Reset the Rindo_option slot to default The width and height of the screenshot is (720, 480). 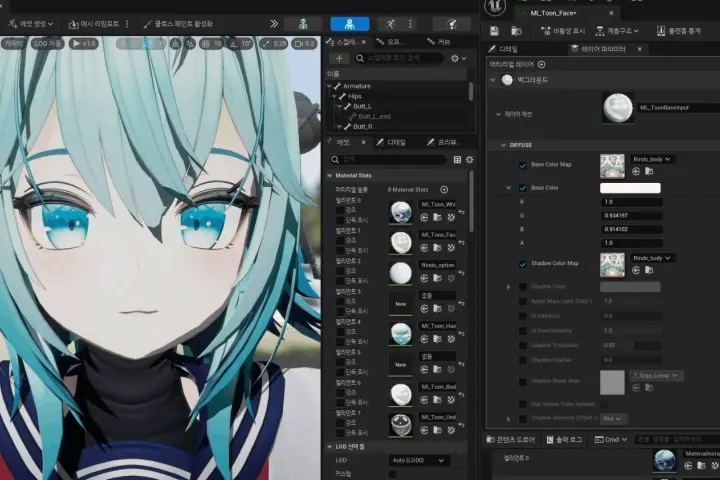461,273
